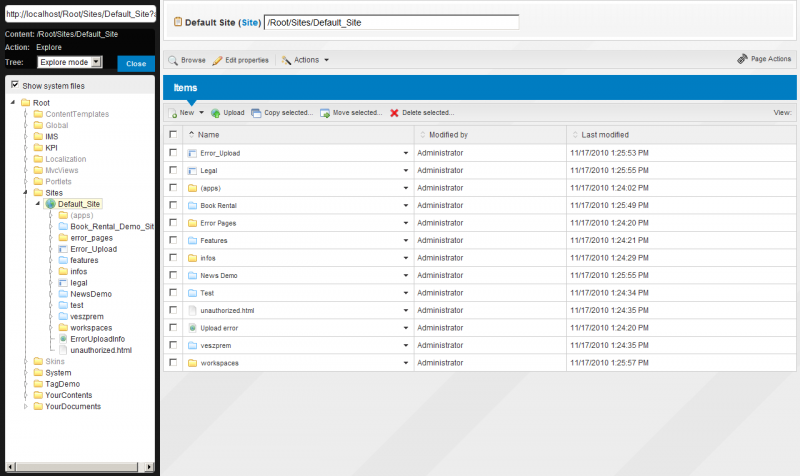Image resolution: width=800 pixels, height=476 pixels.
Task: Open the Actions dropdown arrow
Action: point(327,60)
